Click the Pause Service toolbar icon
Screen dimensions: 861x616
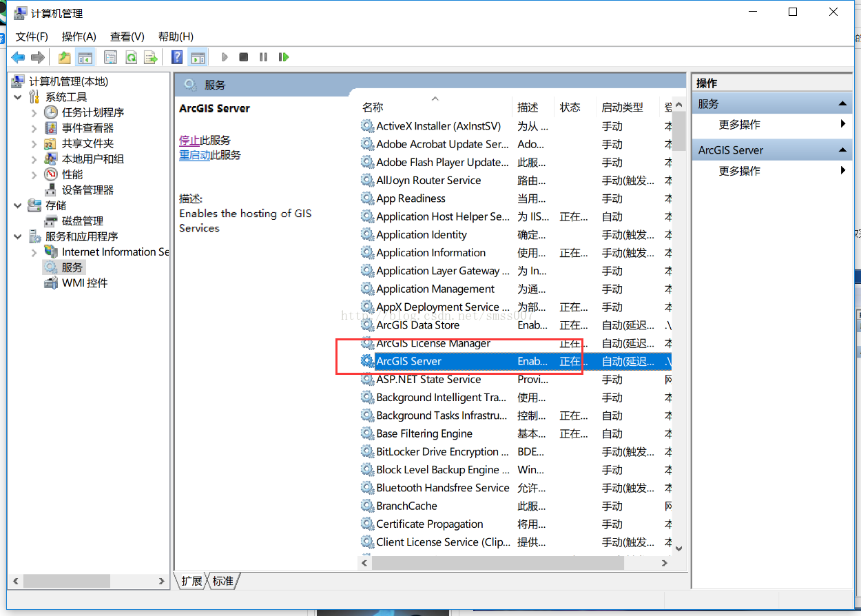(263, 57)
